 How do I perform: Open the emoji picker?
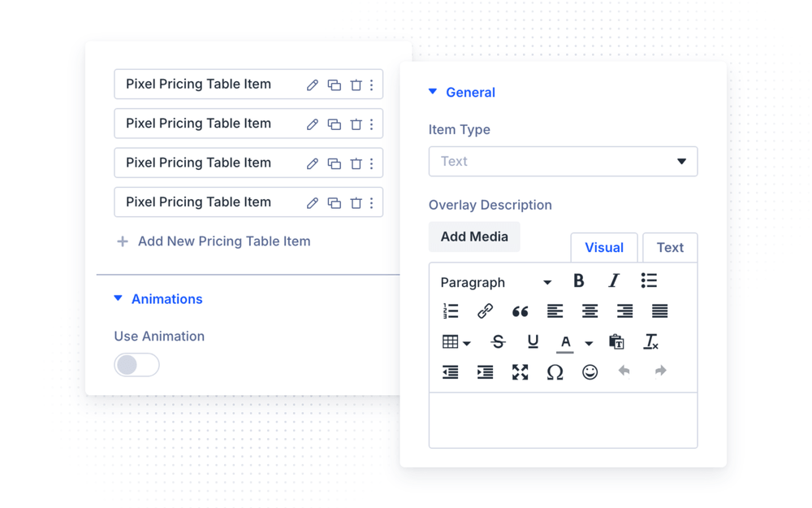pos(590,372)
